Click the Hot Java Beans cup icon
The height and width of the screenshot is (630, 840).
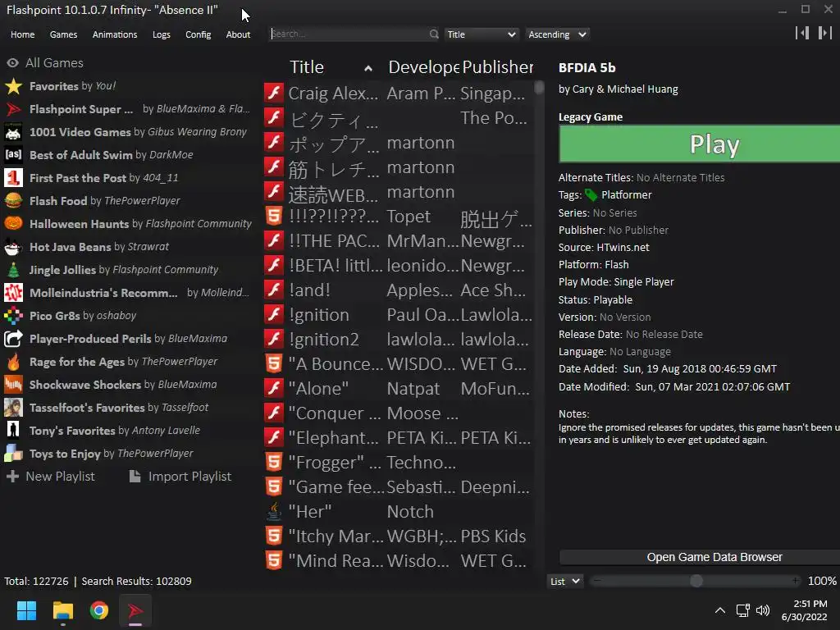pos(13,247)
